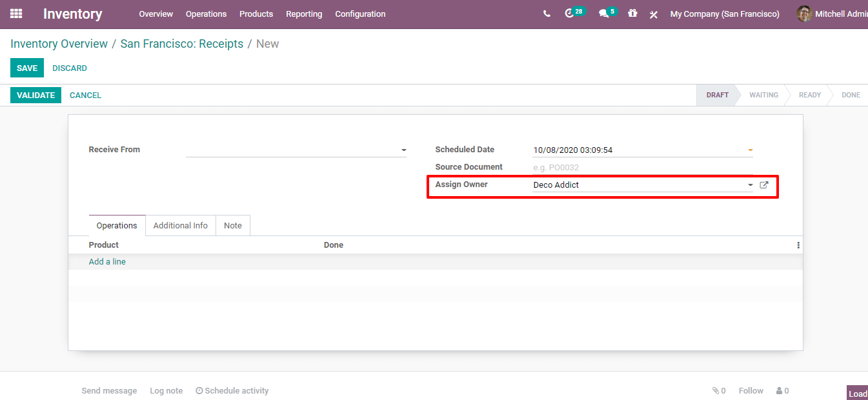This screenshot has width=868, height=400.
Task: Open activities clock icon with 28 badge
Action: coord(574,13)
